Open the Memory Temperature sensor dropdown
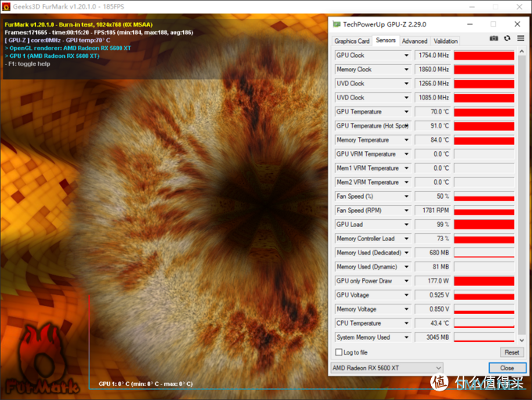 tap(406, 140)
